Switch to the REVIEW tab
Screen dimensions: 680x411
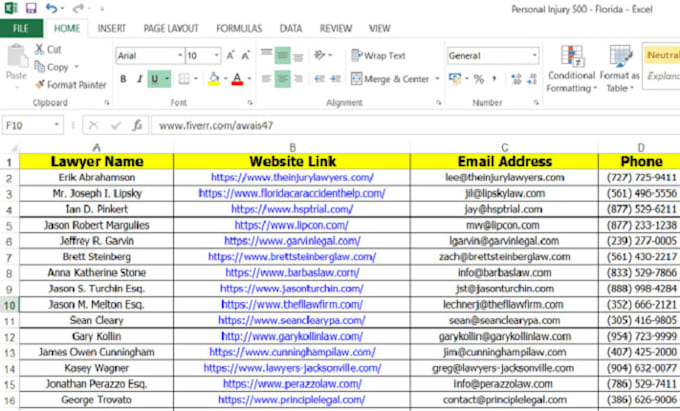point(336,29)
